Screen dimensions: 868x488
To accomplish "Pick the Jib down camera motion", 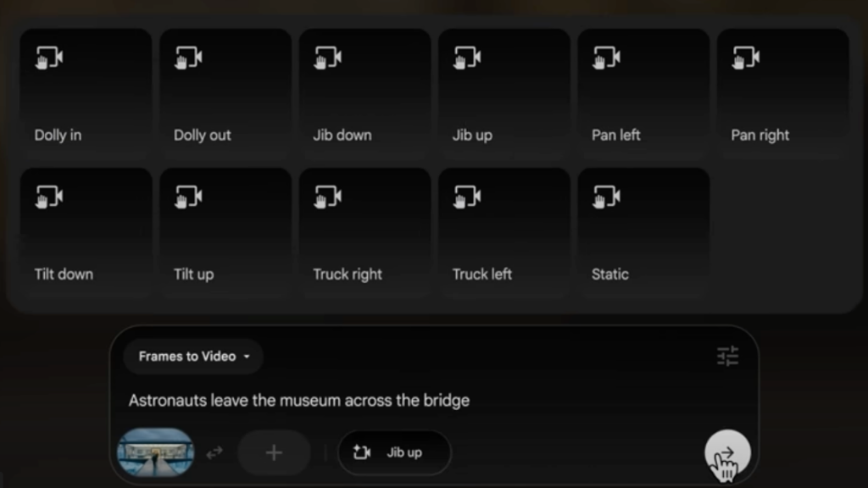I will [x=364, y=93].
